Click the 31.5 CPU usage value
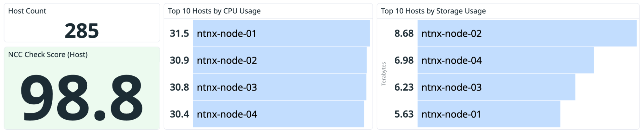The image size is (644, 132). (x=179, y=33)
